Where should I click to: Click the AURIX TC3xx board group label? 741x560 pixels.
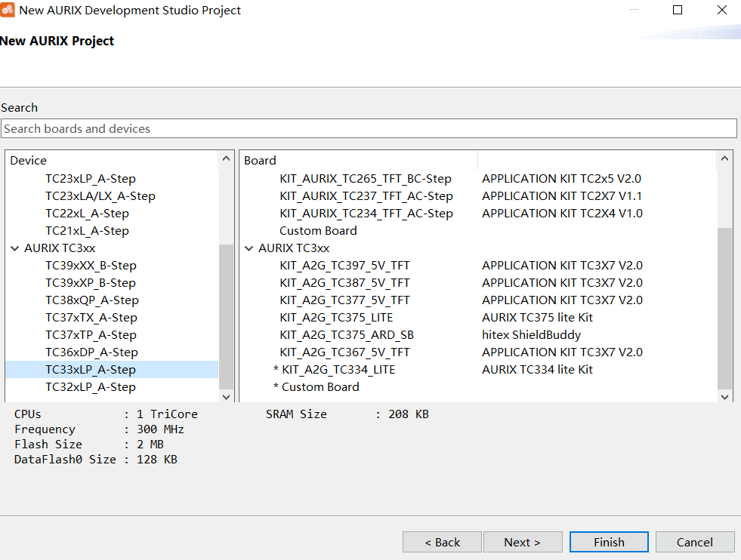[294, 248]
